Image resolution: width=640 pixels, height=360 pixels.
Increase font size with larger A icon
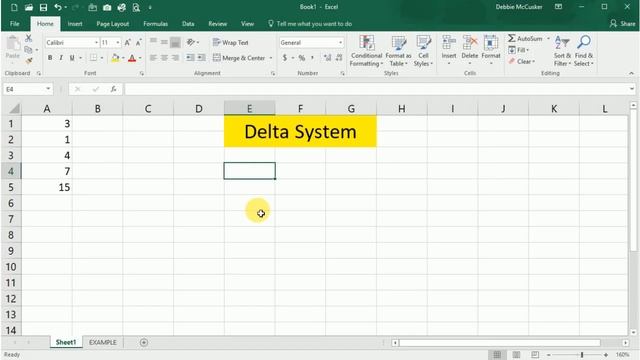coord(127,42)
